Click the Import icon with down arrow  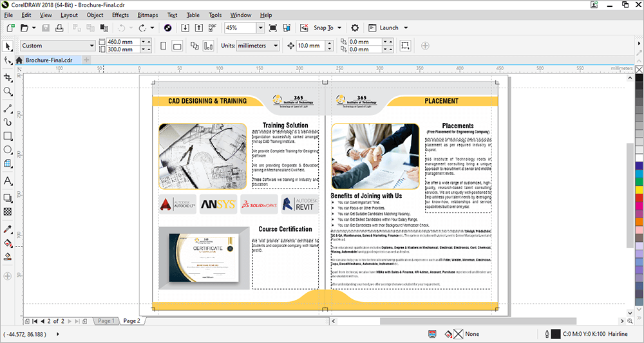coord(185,28)
